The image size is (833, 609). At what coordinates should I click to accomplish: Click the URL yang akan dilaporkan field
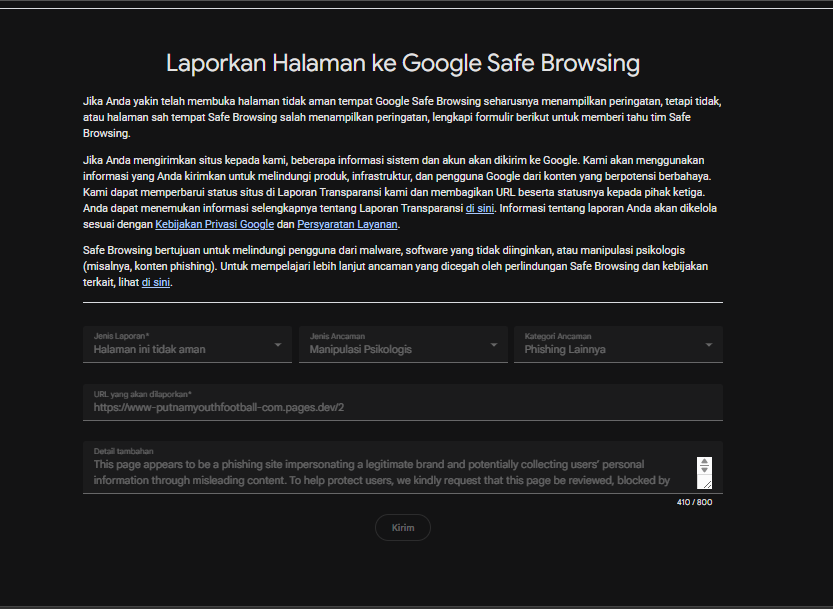(x=403, y=402)
